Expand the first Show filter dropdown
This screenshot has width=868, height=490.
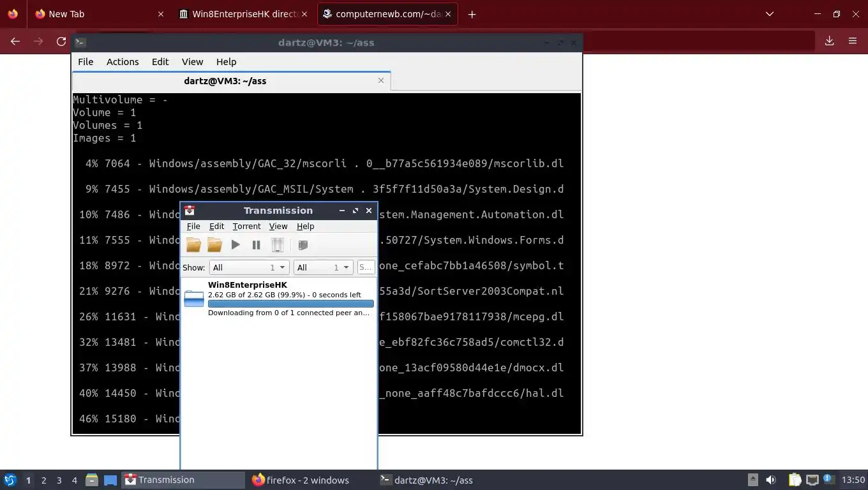pyautogui.click(x=249, y=268)
